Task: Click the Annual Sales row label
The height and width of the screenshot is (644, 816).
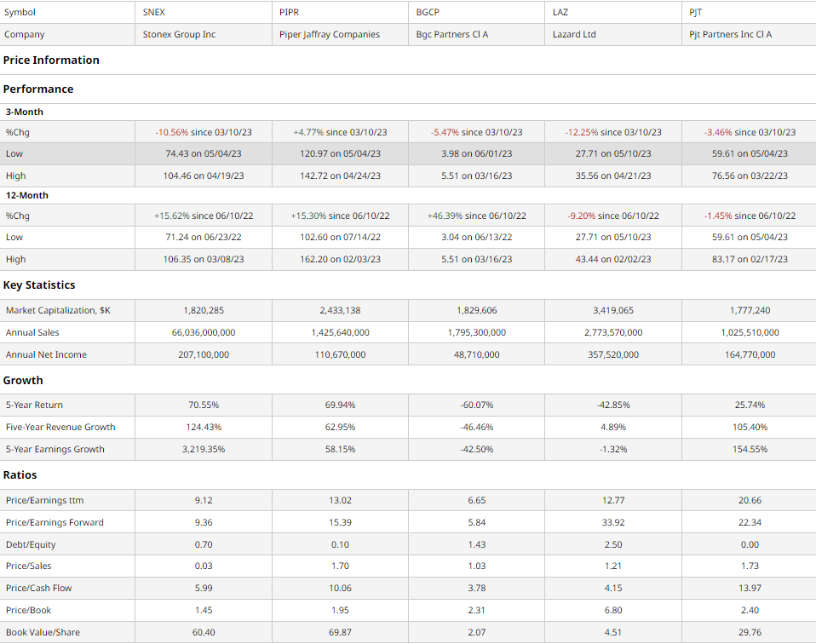Action: (x=32, y=332)
